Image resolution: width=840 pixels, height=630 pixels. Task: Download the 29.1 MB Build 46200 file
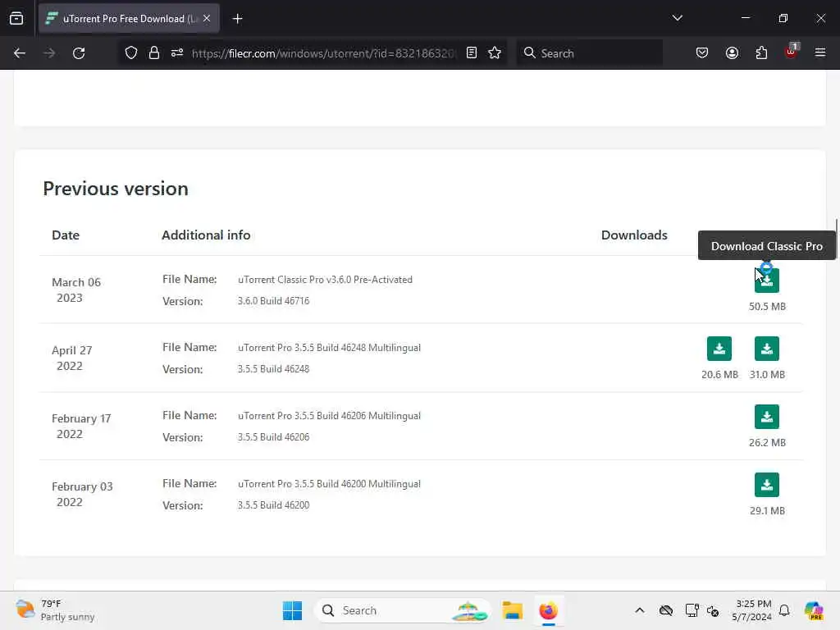[767, 485]
